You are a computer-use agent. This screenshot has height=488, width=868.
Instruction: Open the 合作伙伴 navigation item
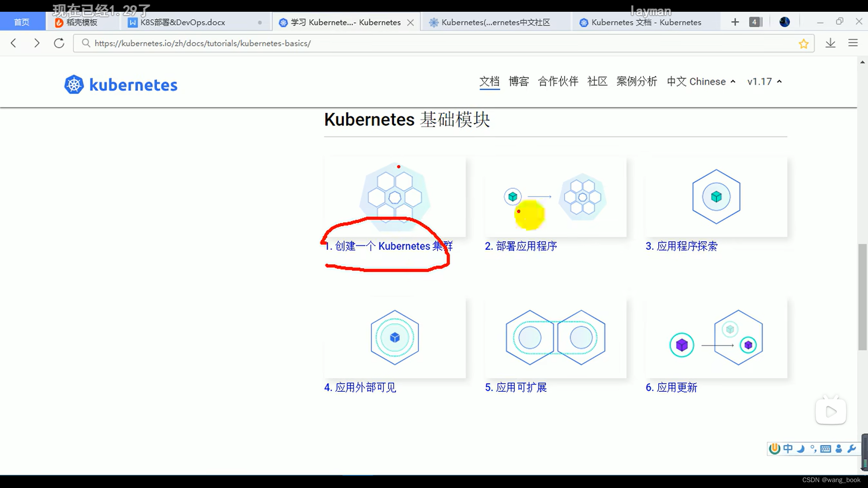pos(558,81)
